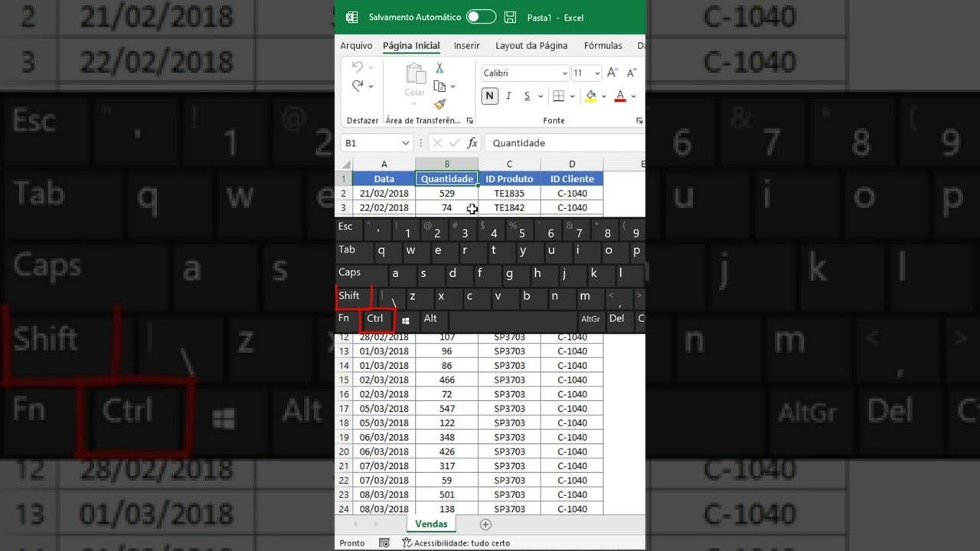Apply red font color A
The width and height of the screenshot is (980, 551).
tap(620, 96)
